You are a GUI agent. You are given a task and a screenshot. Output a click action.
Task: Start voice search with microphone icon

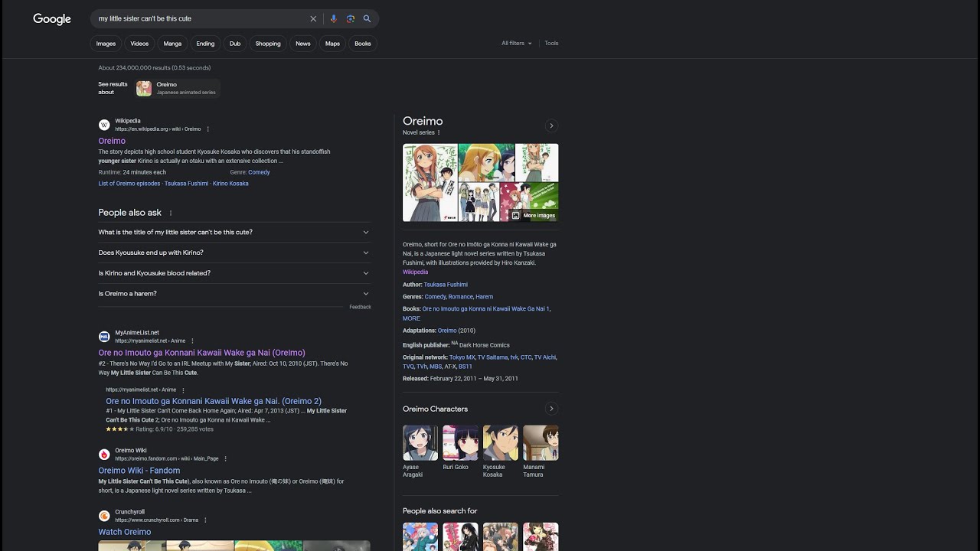(x=333, y=18)
